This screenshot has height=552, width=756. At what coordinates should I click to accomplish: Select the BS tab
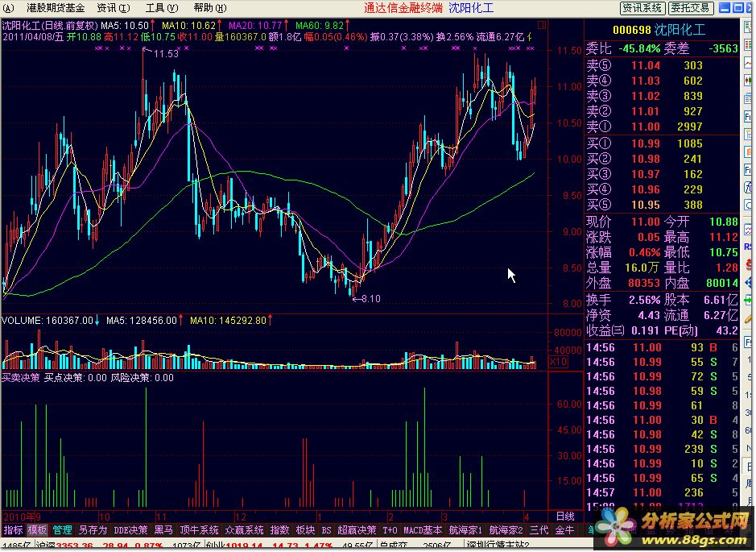coord(326,530)
